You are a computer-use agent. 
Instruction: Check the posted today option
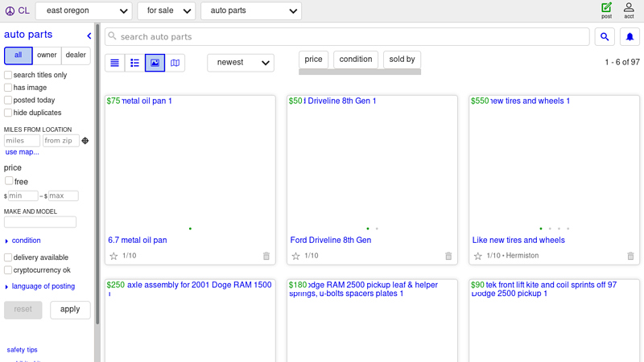click(x=8, y=101)
